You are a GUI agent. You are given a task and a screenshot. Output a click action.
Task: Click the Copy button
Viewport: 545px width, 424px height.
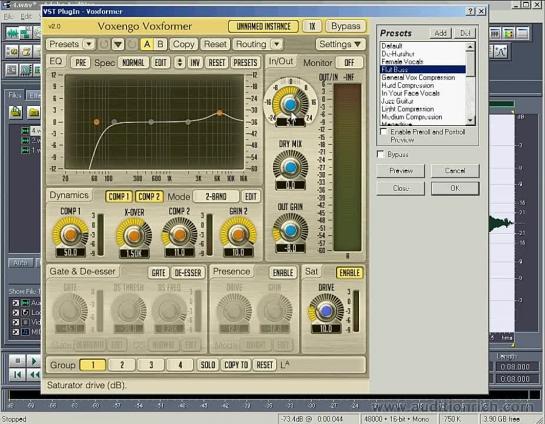184,44
